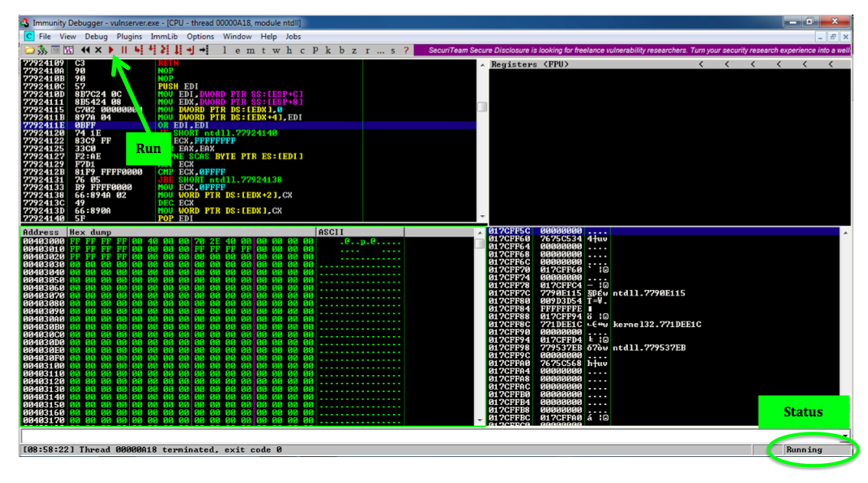Pause execution with the Pause icon

click(x=124, y=51)
